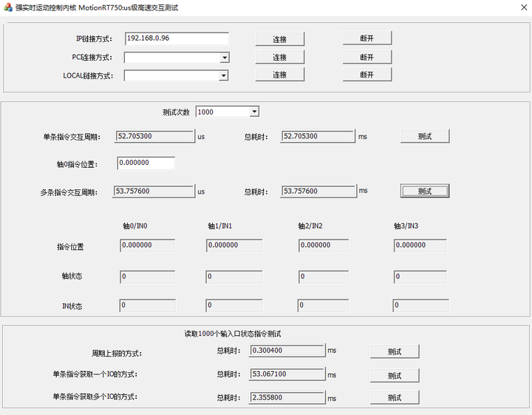532x415 pixels.
Task: Click axis0/IN0 command position field
Action: pos(148,246)
